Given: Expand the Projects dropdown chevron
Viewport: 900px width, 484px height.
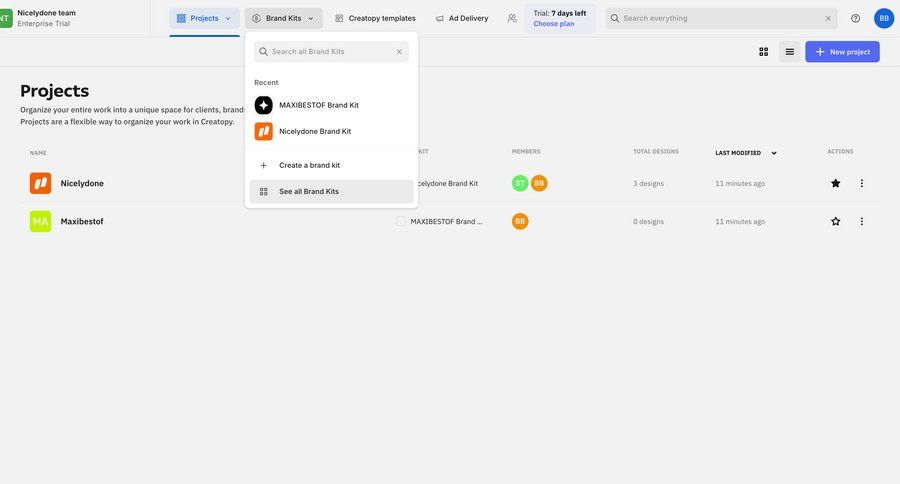Looking at the screenshot, I should tap(228, 18).
